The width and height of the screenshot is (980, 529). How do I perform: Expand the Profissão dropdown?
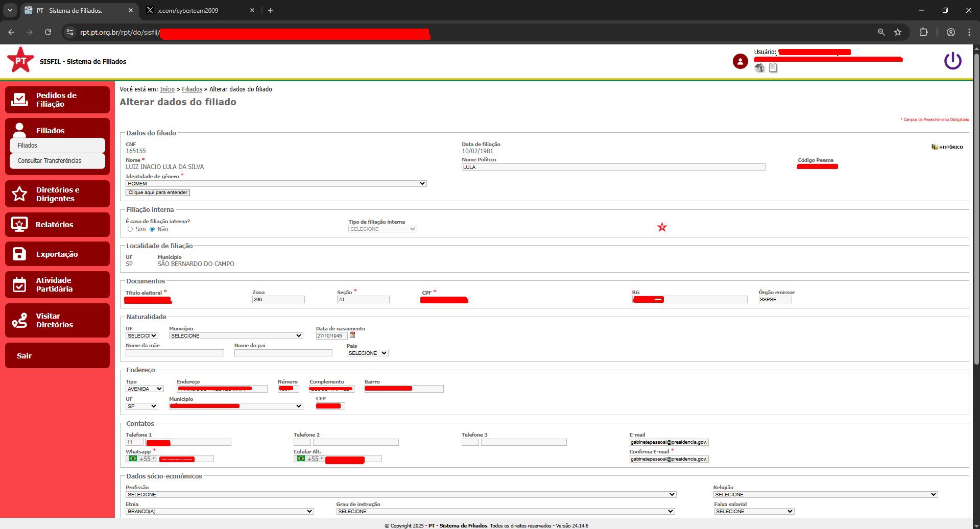point(401,494)
